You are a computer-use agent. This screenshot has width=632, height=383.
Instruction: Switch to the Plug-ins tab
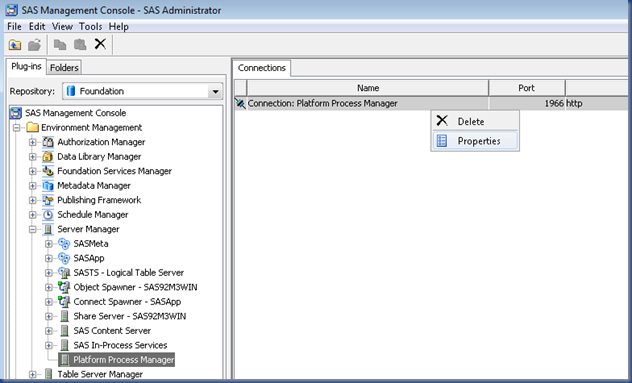[26, 67]
